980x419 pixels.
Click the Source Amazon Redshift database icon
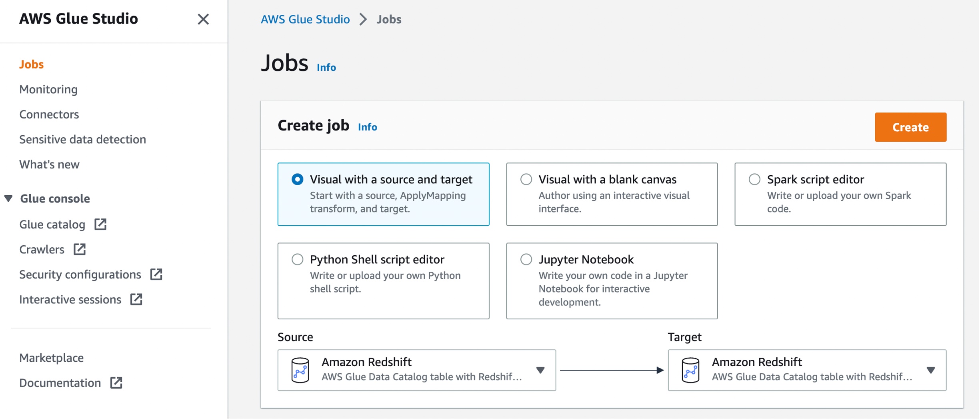pyautogui.click(x=300, y=370)
